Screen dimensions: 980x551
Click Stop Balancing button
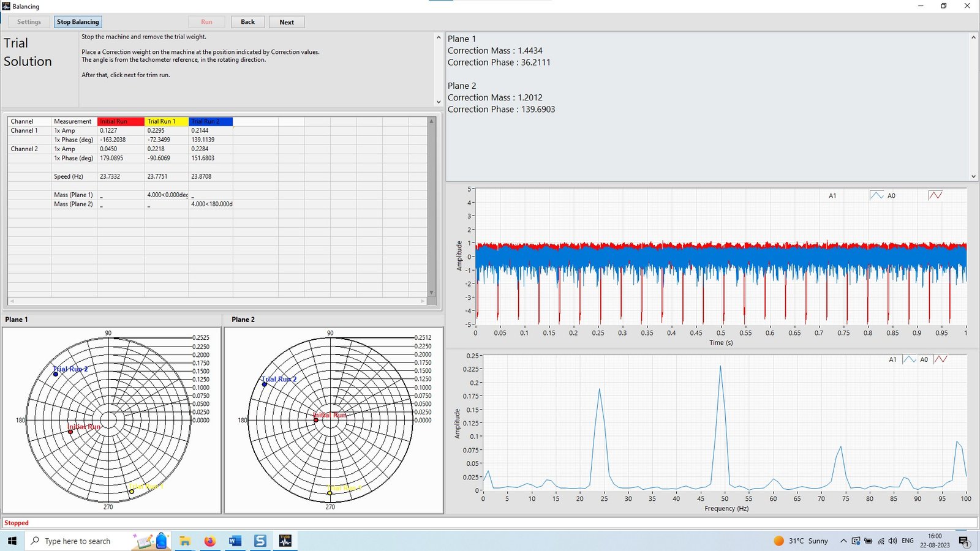point(78,22)
